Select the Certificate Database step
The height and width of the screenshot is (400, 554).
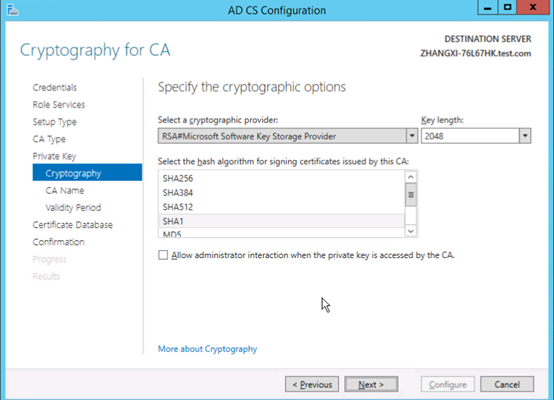[72, 225]
